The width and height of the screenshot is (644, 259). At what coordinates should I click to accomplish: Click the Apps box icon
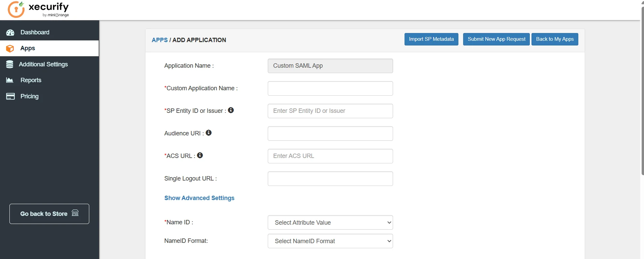click(x=10, y=48)
